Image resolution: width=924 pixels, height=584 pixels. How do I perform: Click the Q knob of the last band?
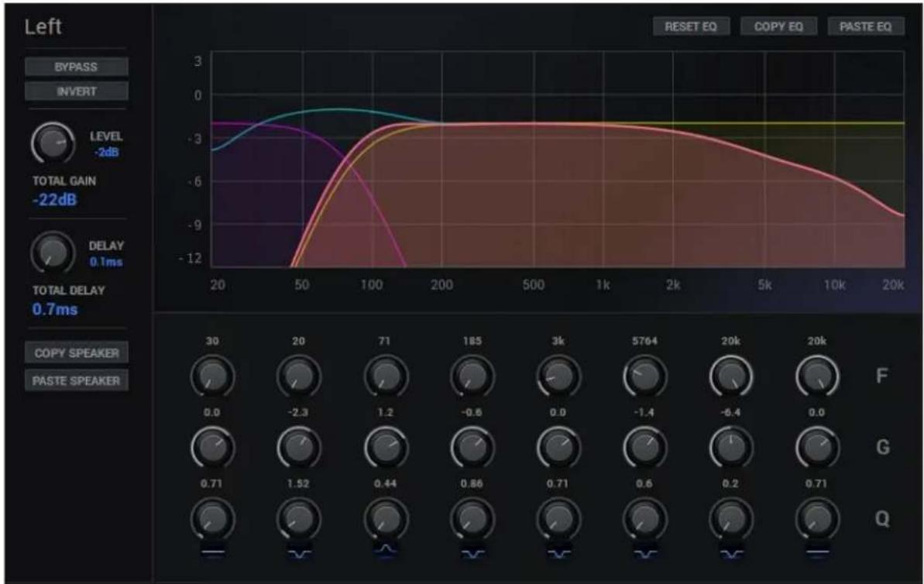click(x=817, y=519)
